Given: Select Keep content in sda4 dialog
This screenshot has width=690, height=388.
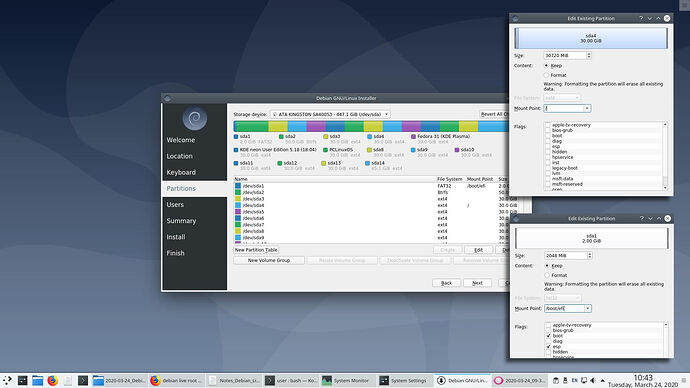Looking at the screenshot, I should pyautogui.click(x=546, y=66).
